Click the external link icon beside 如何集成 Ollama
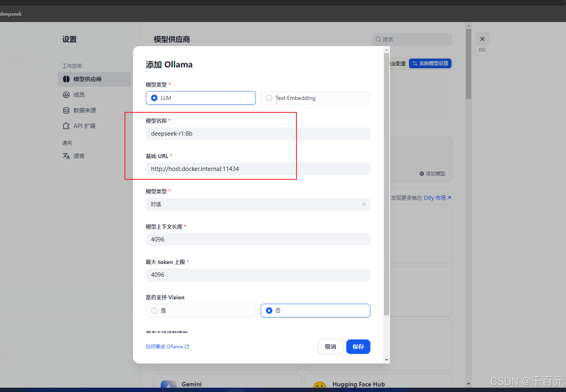Screen dimensions: 566x392 [187, 347]
